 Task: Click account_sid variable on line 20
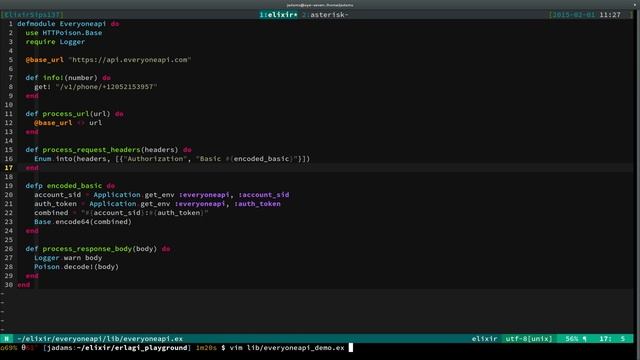[x=57, y=195]
